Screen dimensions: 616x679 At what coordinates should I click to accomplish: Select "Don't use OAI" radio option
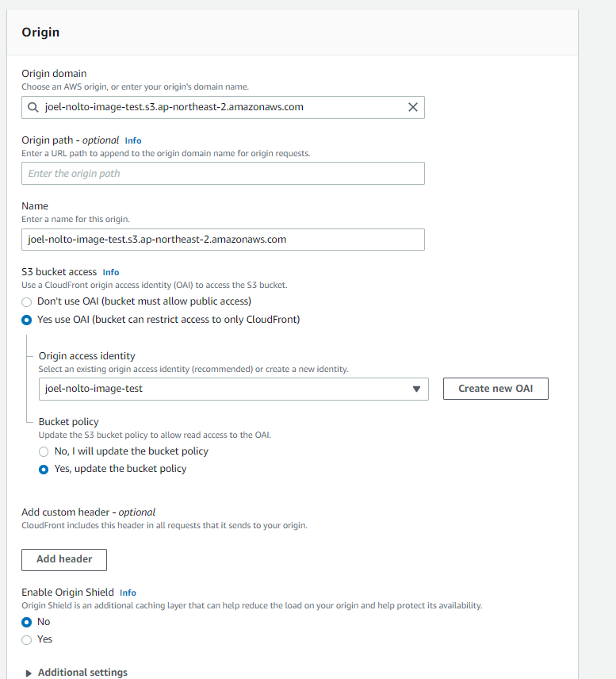point(27,301)
